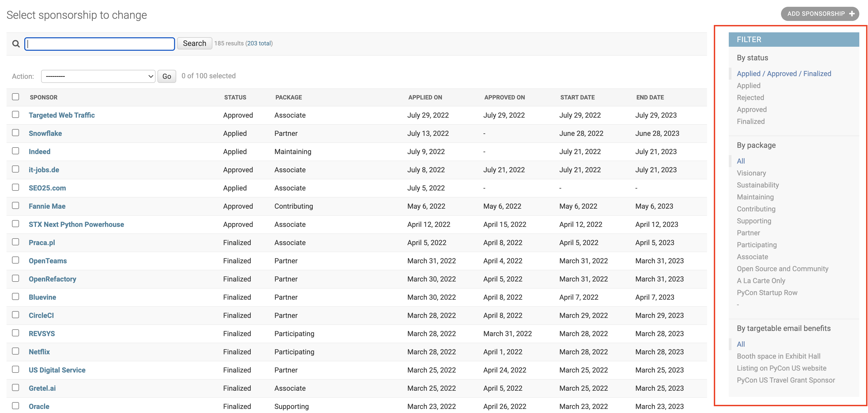Click the magnifying glass search icon
The height and width of the screenshot is (413, 868).
point(16,44)
